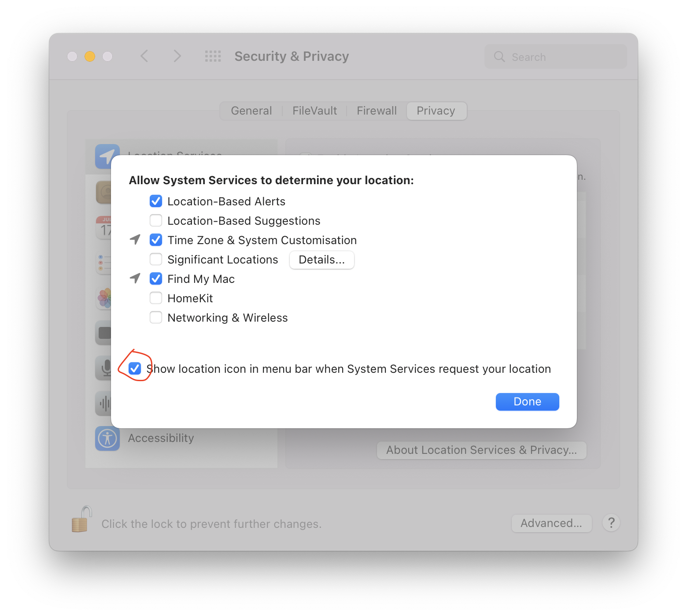Select the Contacts icon in sidebar
687x616 pixels.
click(x=104, y=192)
